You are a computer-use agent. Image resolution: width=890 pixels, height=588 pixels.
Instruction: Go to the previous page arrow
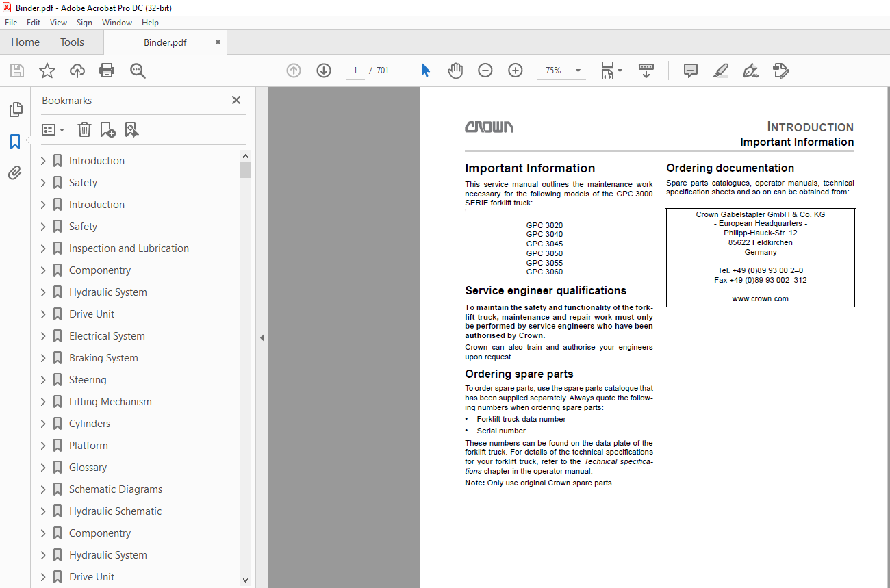(x=294, y=71)
